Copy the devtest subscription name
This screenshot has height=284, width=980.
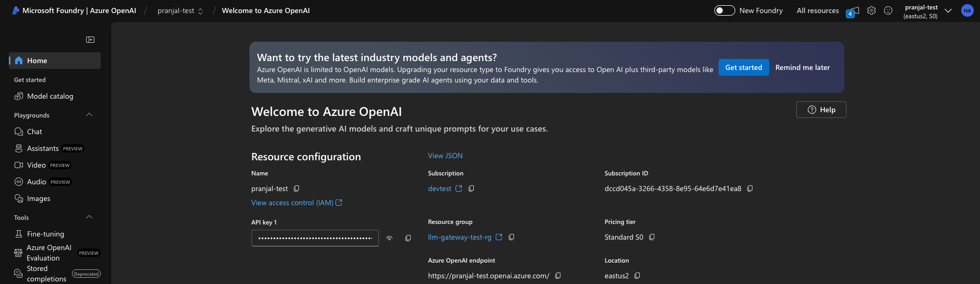coord(471,188)
